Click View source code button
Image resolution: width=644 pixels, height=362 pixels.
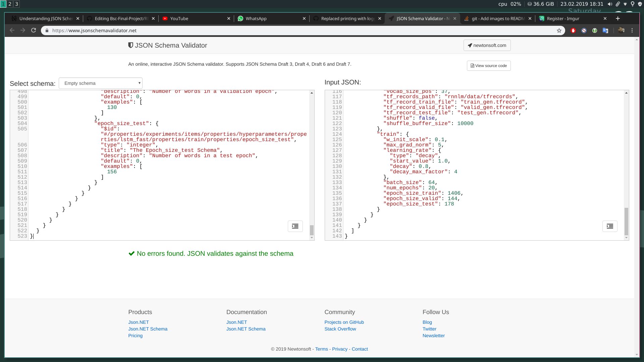pos(489,66)
